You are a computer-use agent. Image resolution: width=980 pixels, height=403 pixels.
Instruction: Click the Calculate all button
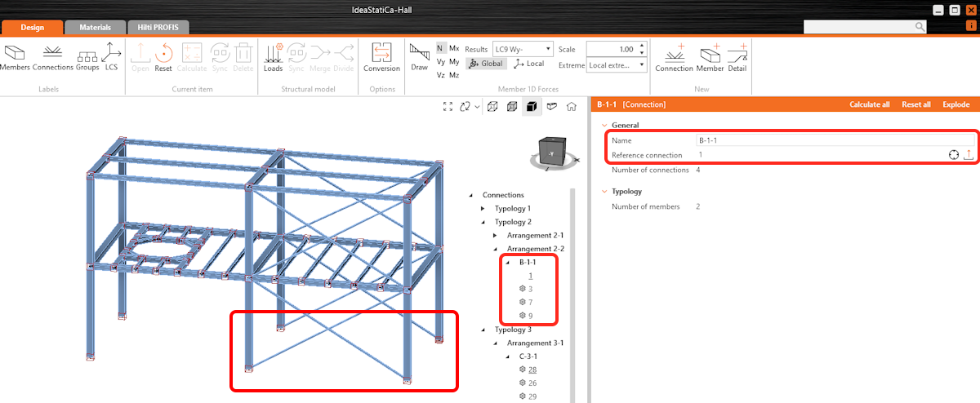point(869,104)
